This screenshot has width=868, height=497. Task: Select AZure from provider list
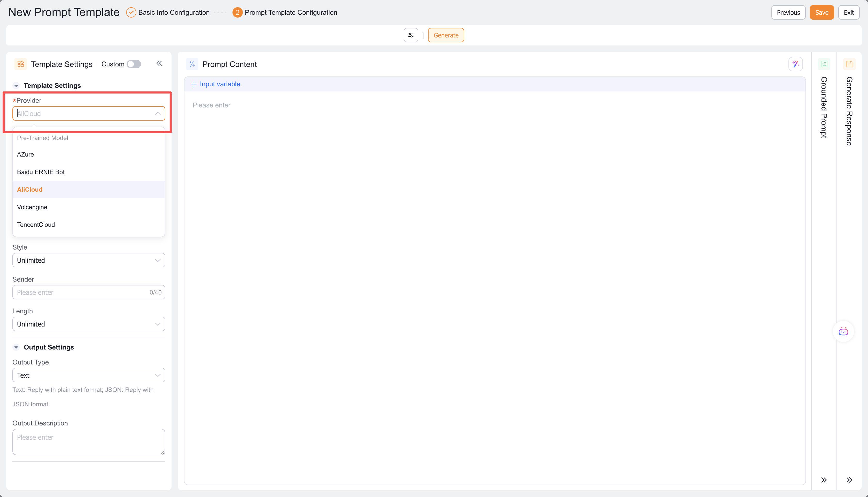tap(26, 154)
